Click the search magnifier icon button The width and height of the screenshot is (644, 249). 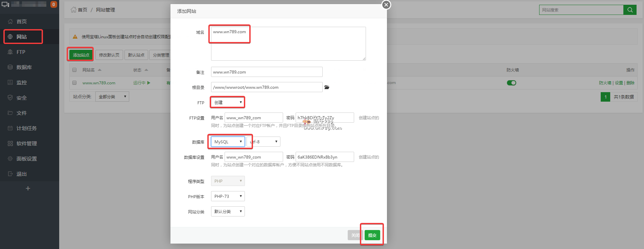click(630, 10)
